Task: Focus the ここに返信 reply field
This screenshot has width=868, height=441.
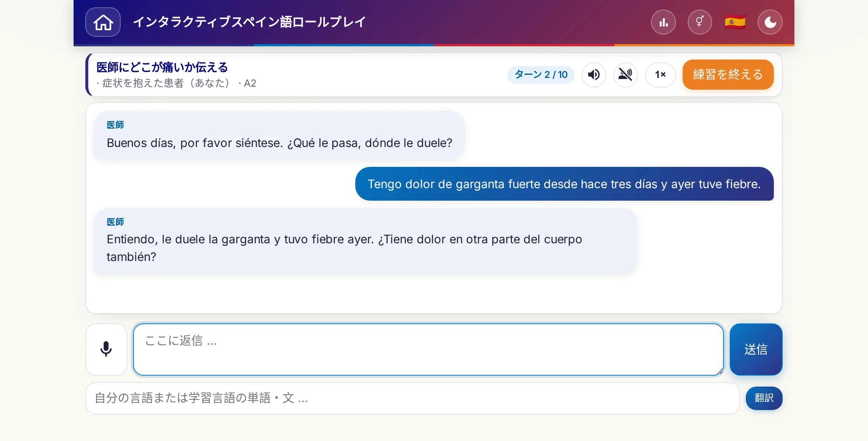Action: point(428,349)
